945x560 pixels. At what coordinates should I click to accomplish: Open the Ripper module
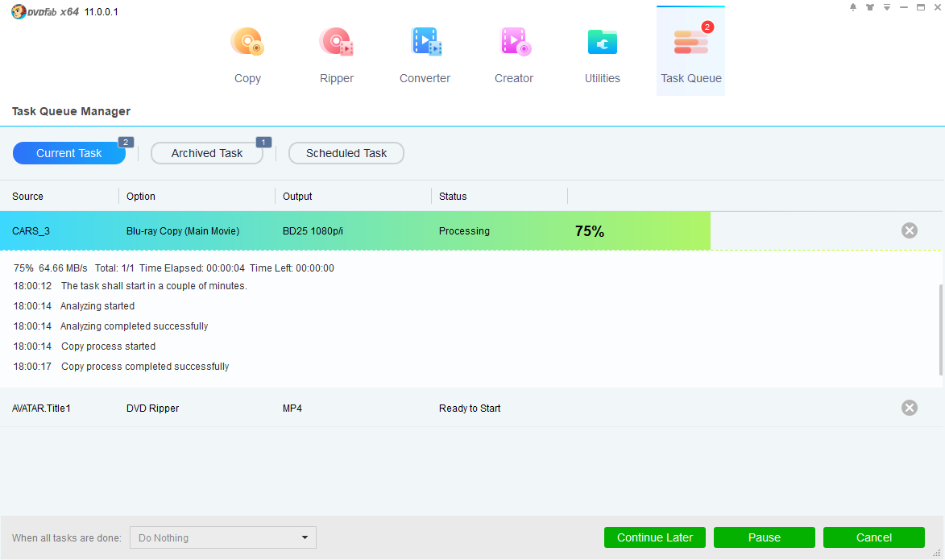(336, 56)
